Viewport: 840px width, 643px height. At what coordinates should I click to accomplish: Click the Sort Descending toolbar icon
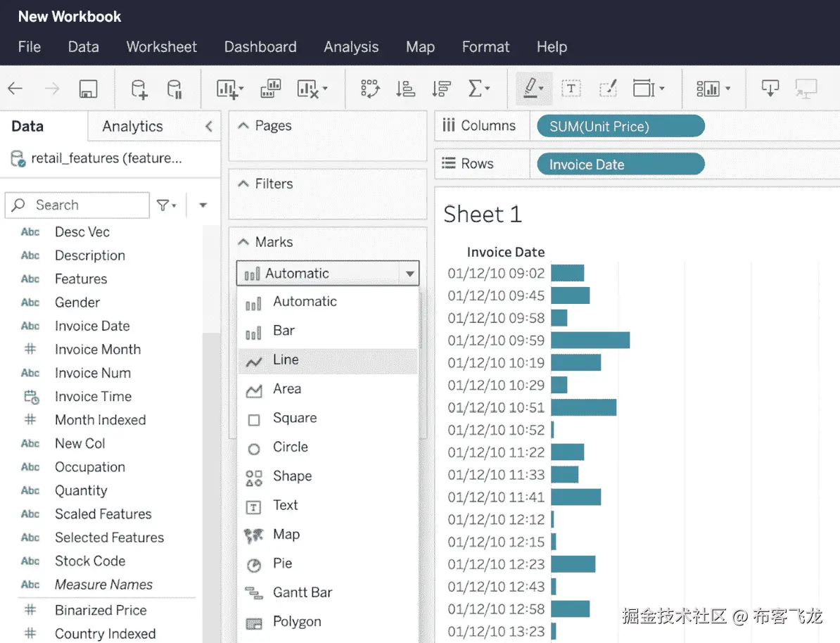click(x=441, y=89)
